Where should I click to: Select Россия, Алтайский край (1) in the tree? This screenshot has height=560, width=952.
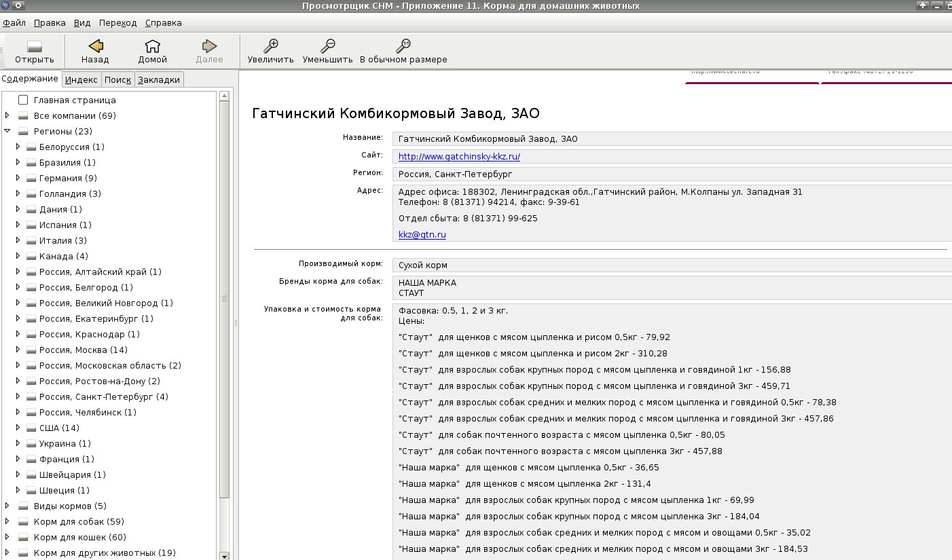point(100,272)
